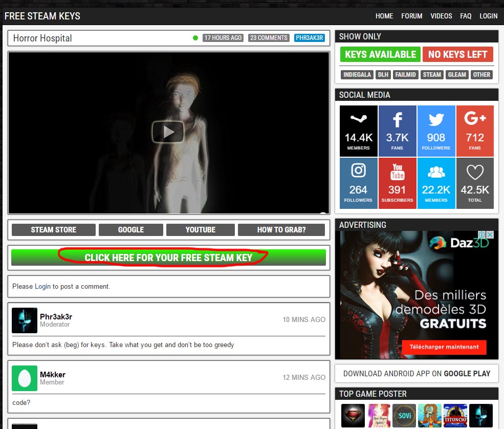Screen dimensions: 504x429
Task: Open the Videos page
Action: (x=442, y=16)
